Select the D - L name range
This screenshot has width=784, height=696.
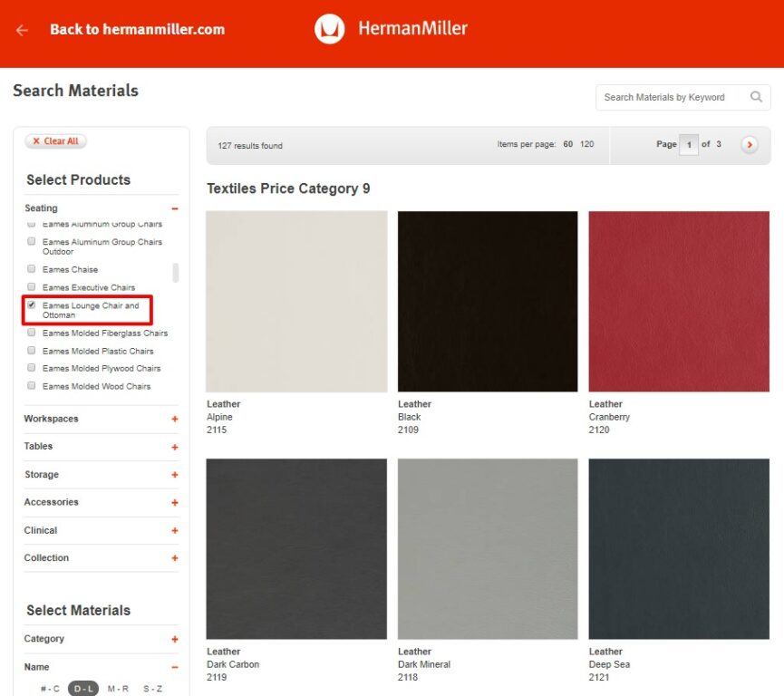pyautogui.click(x=83, y=689)
